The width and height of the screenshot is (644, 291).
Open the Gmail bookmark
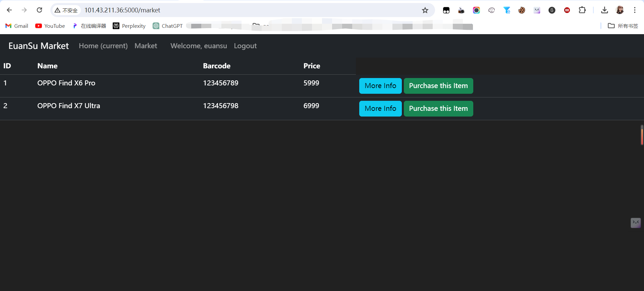[x=17, y=26]
